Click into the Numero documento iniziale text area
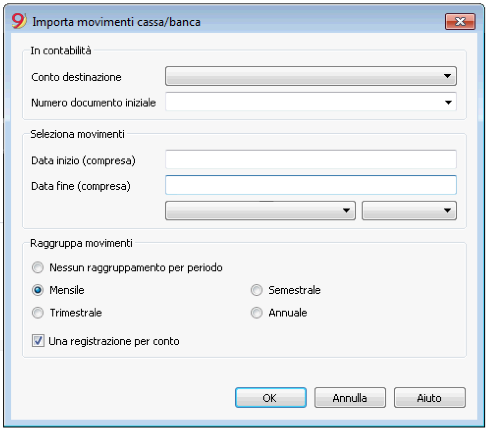490x434 pixels. [x=303, y=102]
